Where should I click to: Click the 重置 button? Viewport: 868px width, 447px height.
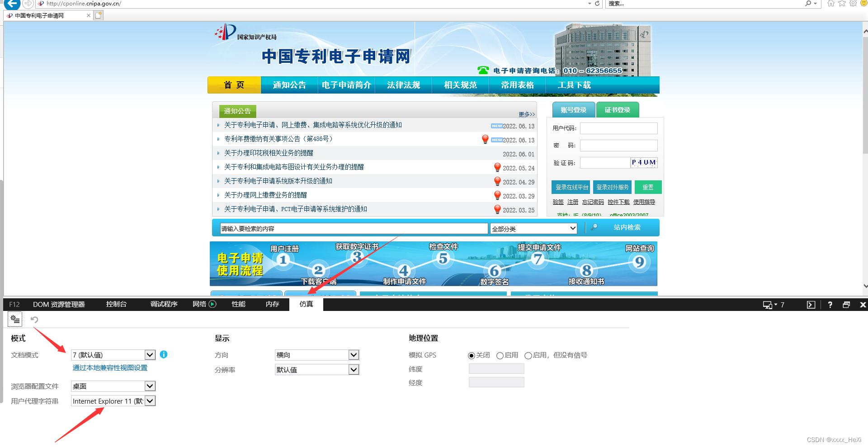pyautogui.click(x=648, y=187)
